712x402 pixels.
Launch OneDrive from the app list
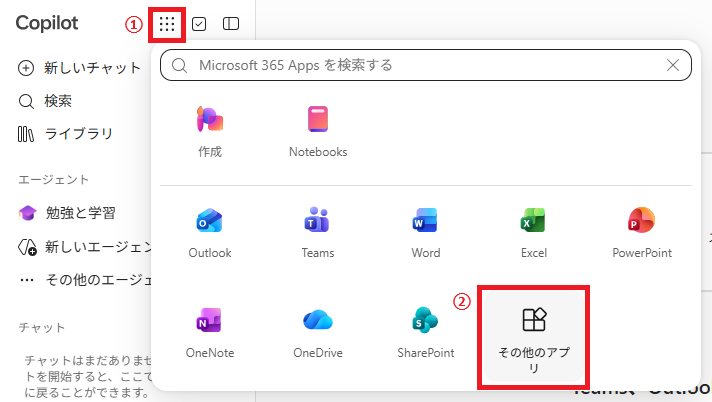(318, 333)
